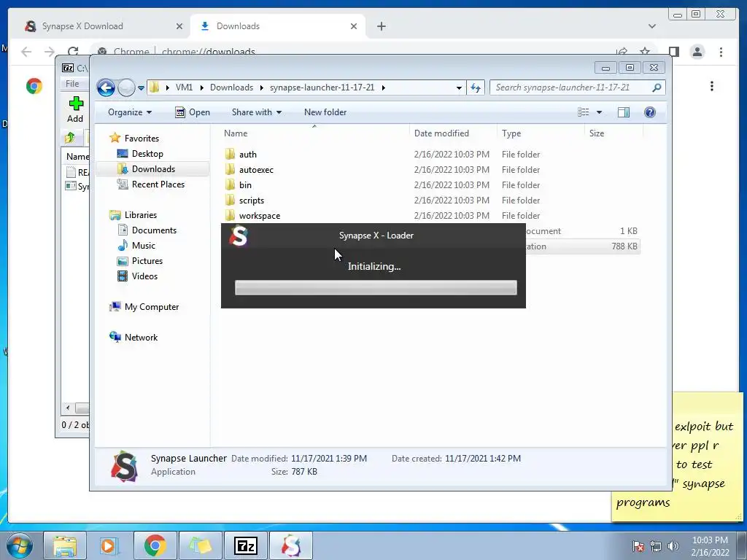Select Desktop in the navigation pane
The height and width of the screenshot is (560, 747).
147,154
